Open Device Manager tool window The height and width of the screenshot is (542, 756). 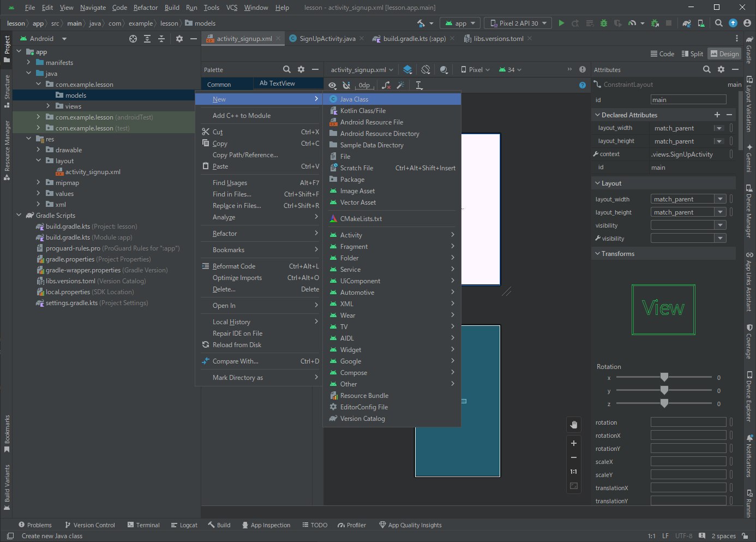(749, 211)
